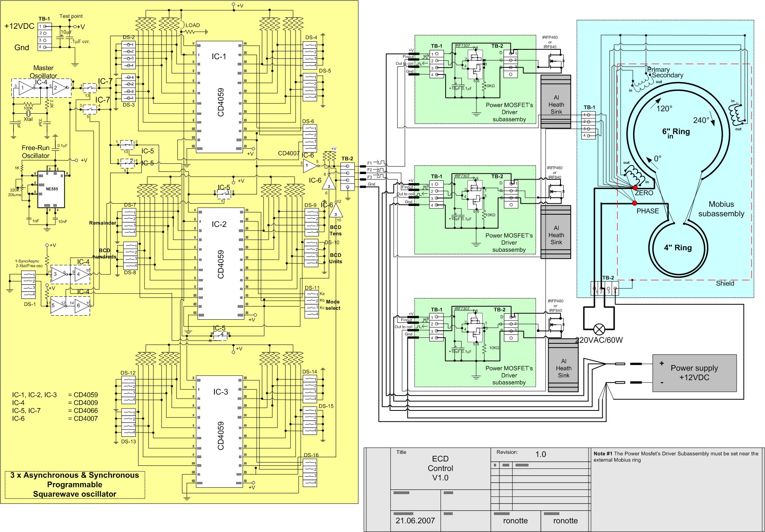The width and height of the screenshot is (765, 532).
Task: Select the IC-3 CD4059 chip block
Action: [x=219, y=431]
